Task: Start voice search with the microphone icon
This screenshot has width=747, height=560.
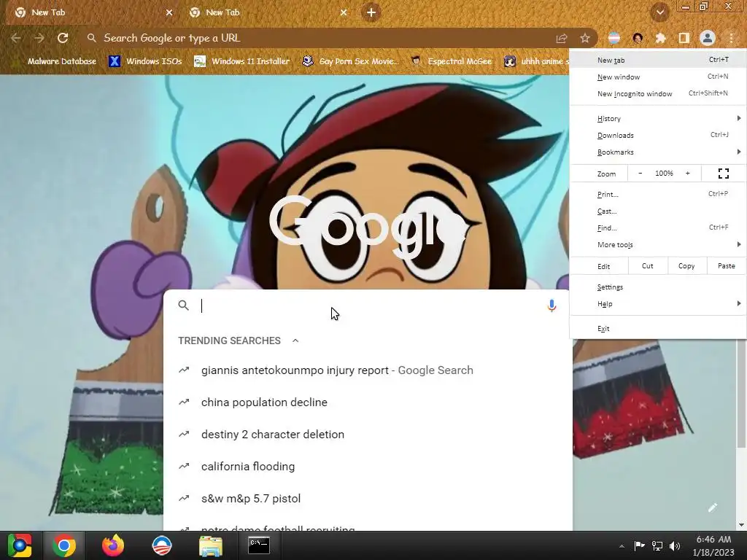Action: [x=551, y=306]
